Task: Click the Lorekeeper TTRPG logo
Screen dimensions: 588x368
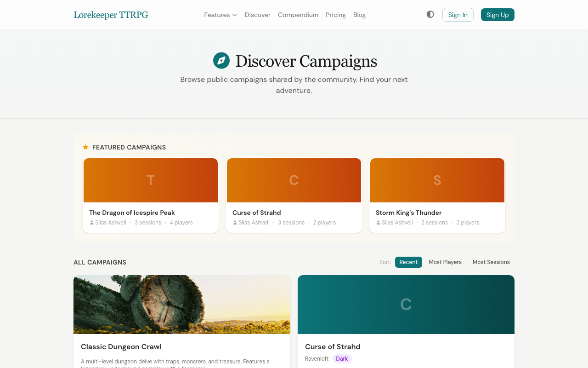Action: click(x=111, y=14)
